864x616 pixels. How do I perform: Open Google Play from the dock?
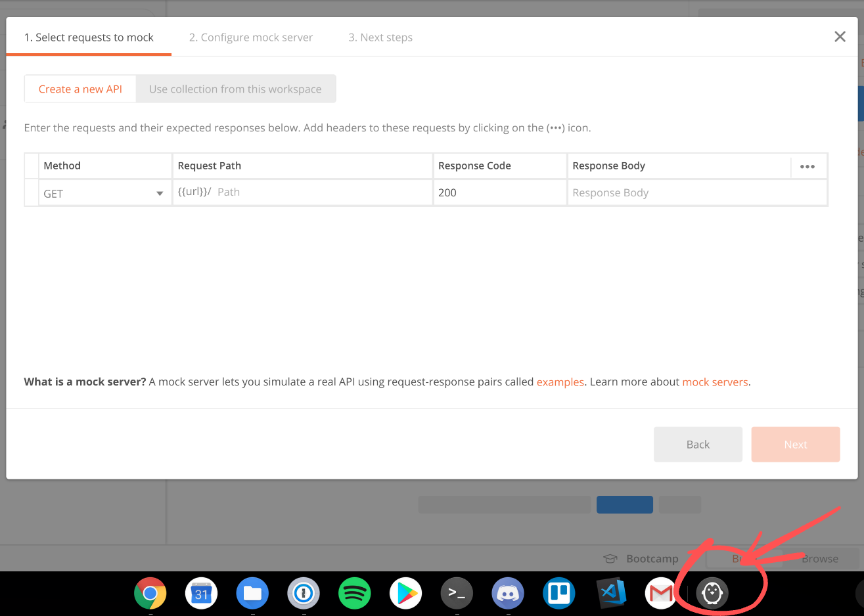point(405,592)
